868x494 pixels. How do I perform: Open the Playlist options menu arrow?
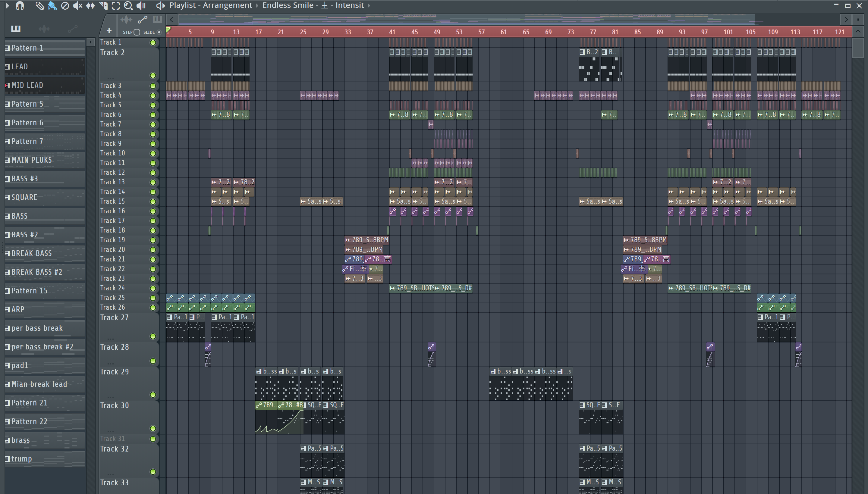point(8,5)
